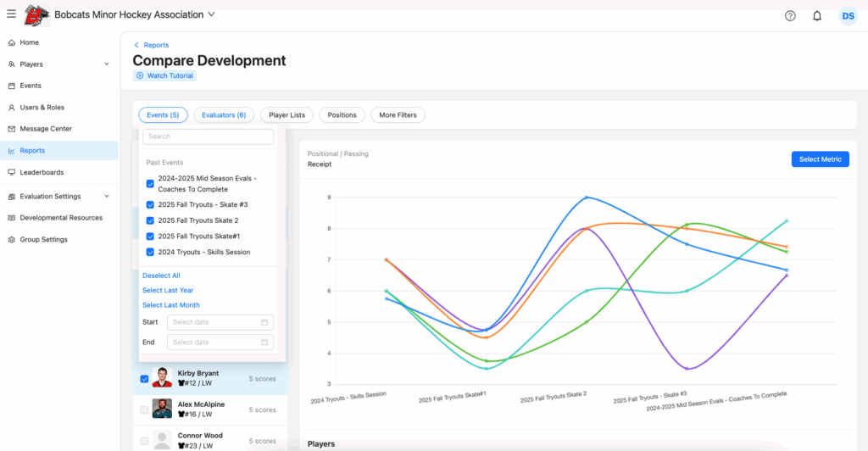Click the Select Metric button
868x451 pixels.
(820, 159)
